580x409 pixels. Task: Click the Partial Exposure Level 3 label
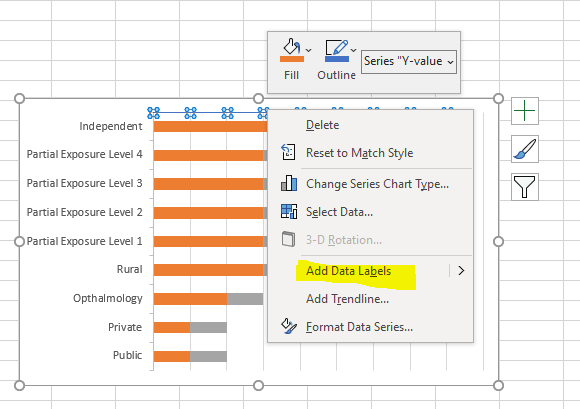coord(84,183)
